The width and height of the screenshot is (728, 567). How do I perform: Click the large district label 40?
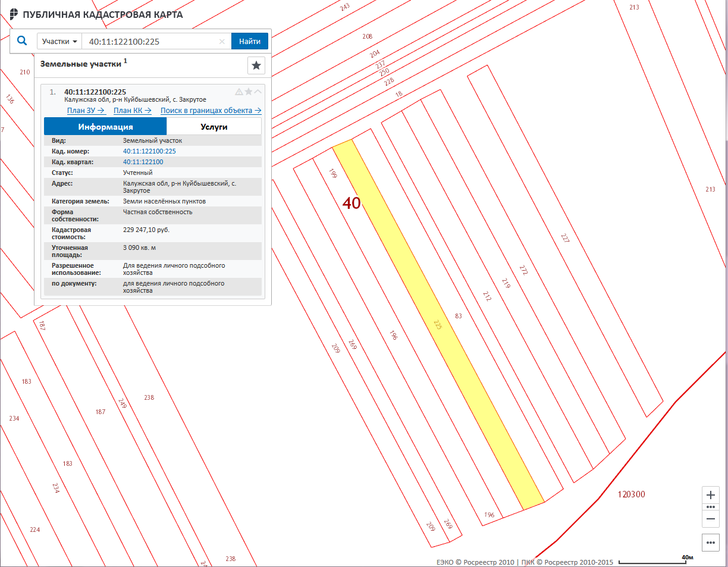[x=352, y=203]
